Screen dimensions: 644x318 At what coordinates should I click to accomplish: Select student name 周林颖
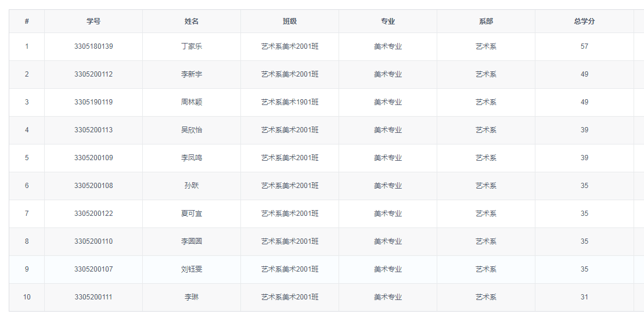click(192, 102)
